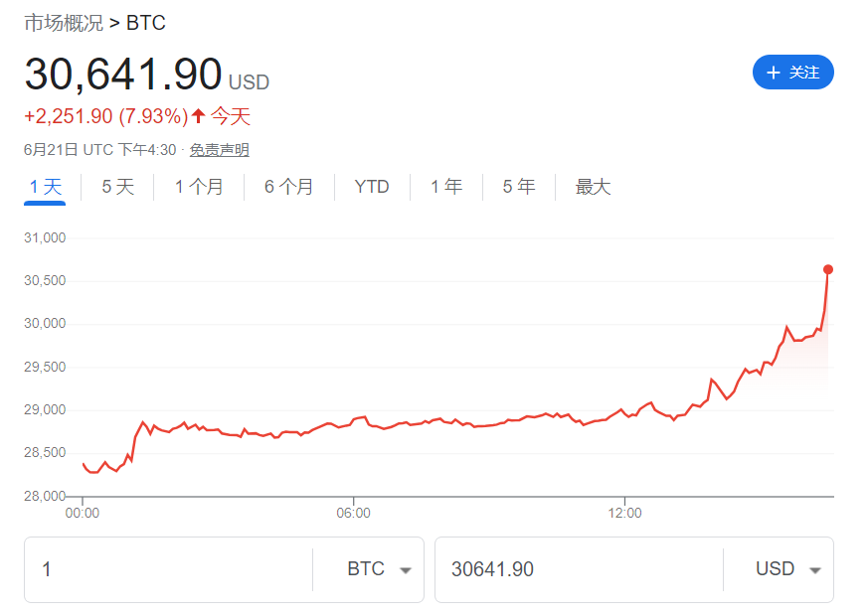Screen dimensions: 868x616
Task: Click the plus icon on 关注 button
Action: [x=774, y=73]
